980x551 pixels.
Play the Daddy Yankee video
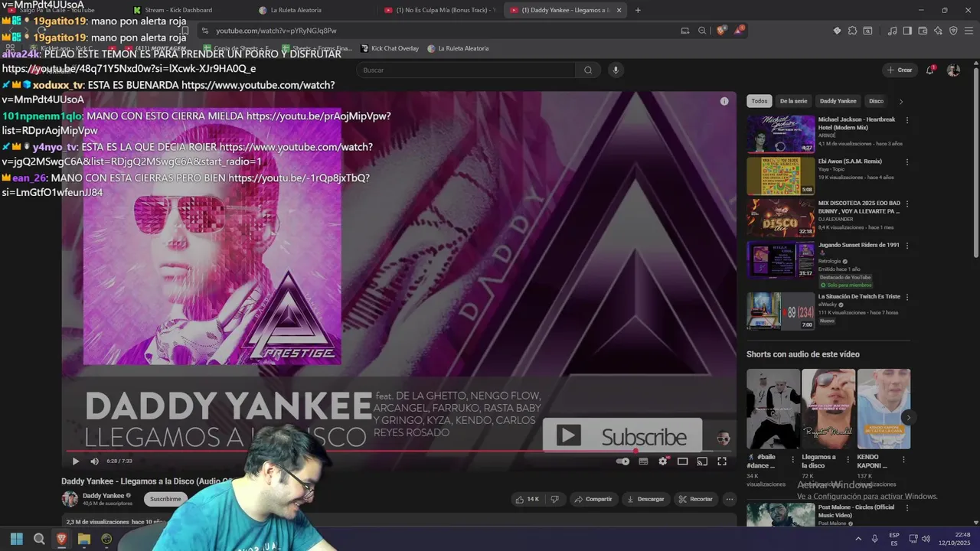click(x=75, y=461)
